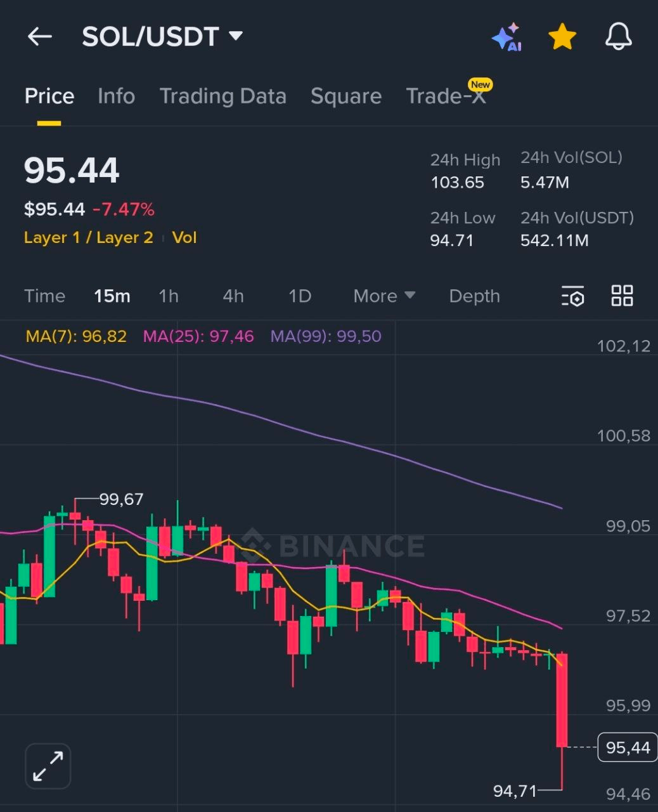Open the Layer 1 / Layer 2 category link
This screenshot has height=812, width=658.
click(89, 237)
